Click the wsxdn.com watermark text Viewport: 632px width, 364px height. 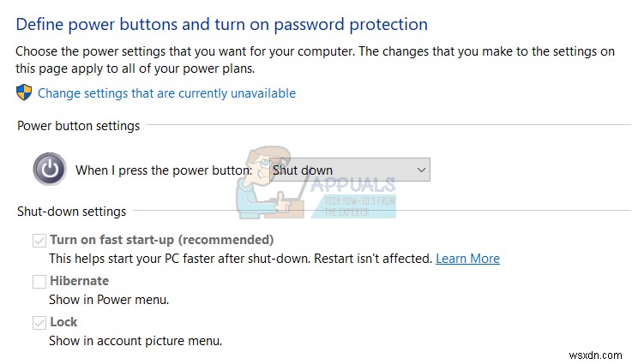tap(600, 353)
